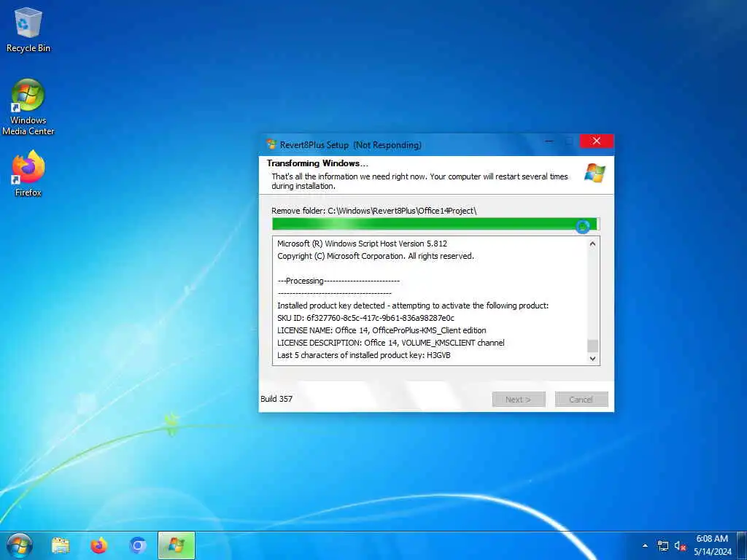Viewport: 747px width, 560px height.
Task: Click the Windows Script Host Version line
Action: (362, 244)
